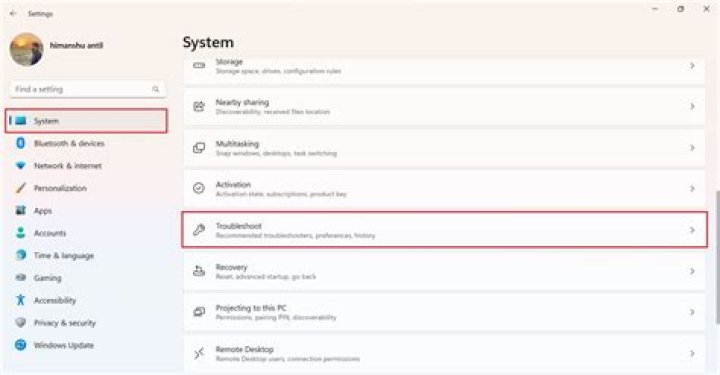Click the user profile picture
The height and width of the screenshot is (375, 720).
pos(26,49)
